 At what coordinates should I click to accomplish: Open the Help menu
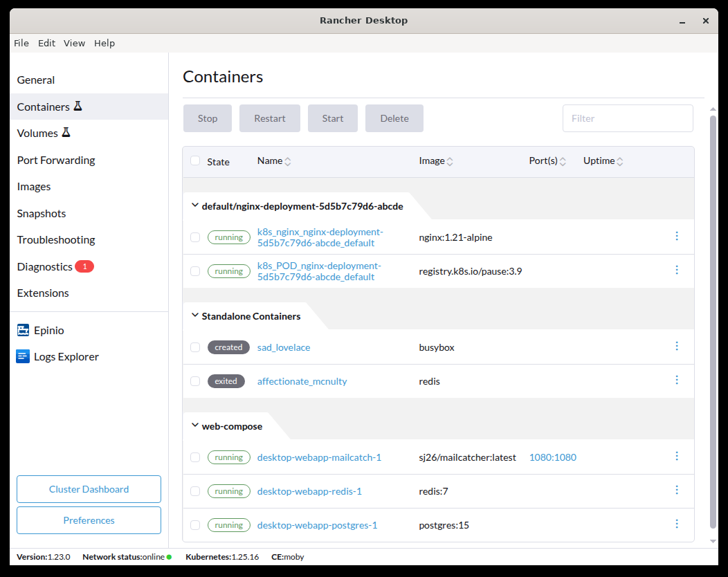[x=104, y=43]
